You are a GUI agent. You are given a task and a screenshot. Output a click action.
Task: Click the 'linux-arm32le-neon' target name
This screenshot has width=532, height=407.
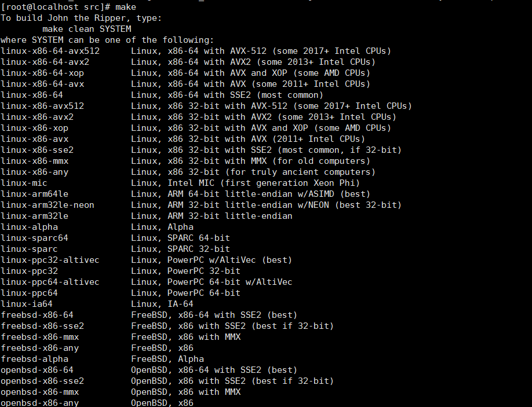coord(48,205)
